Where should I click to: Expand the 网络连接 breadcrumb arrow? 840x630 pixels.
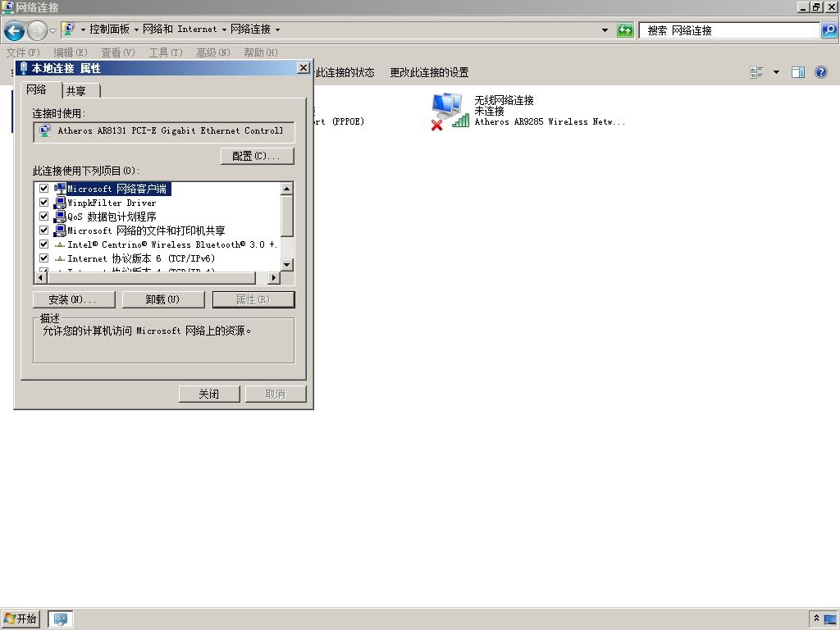pyautogui.click(x=277, y=30)
